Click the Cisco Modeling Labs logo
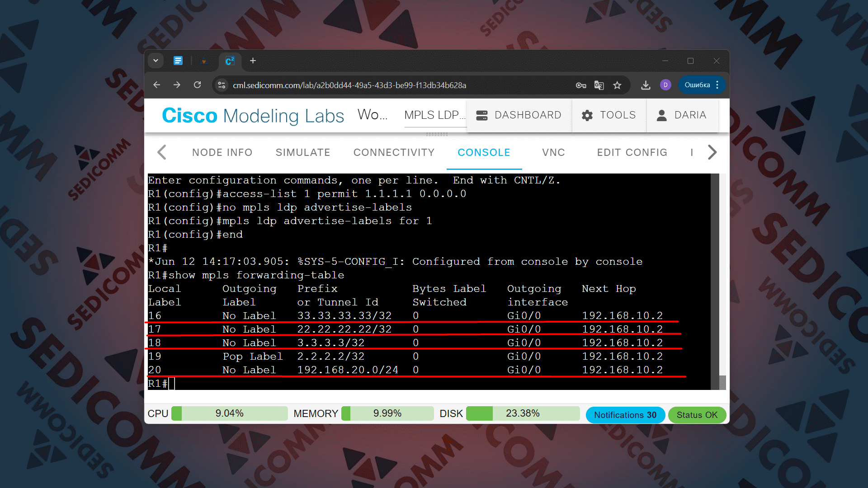The width and height of the screenshot is (868, 488). click(x=253, y=116)
